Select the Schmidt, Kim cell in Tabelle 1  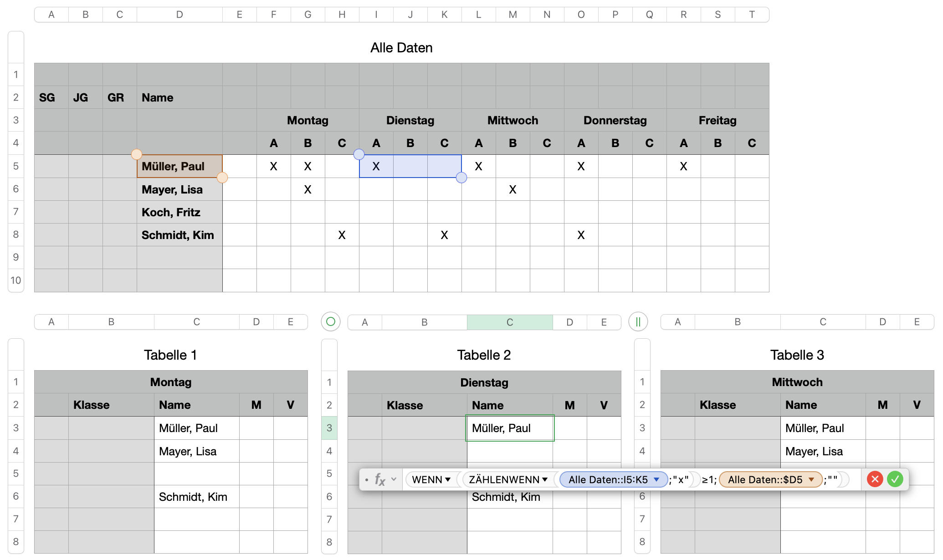pos(196,497)
